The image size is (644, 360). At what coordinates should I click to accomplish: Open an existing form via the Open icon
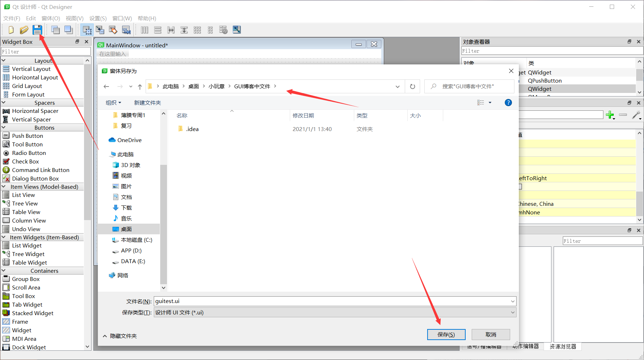pos(24,30)
